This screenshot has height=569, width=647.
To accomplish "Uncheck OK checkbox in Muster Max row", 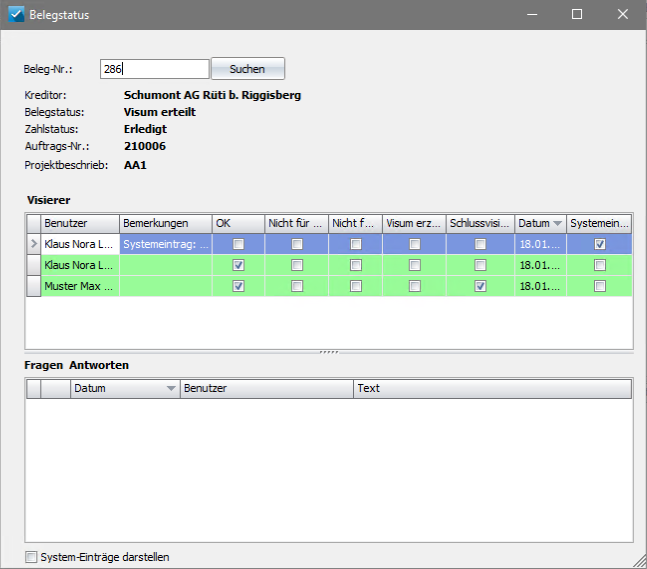I will point(238,286).
